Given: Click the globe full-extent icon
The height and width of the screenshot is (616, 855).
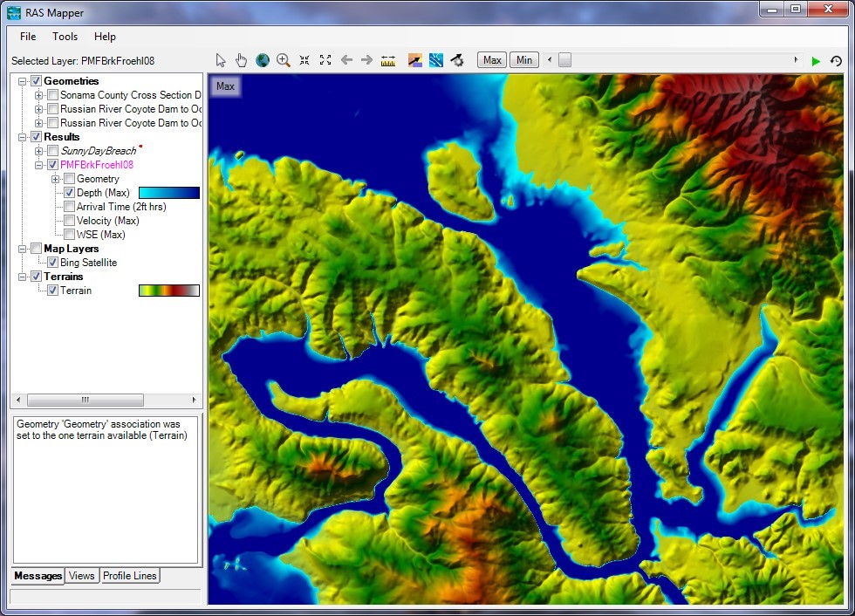Looking at the screenshot, I should pos(263,60).
